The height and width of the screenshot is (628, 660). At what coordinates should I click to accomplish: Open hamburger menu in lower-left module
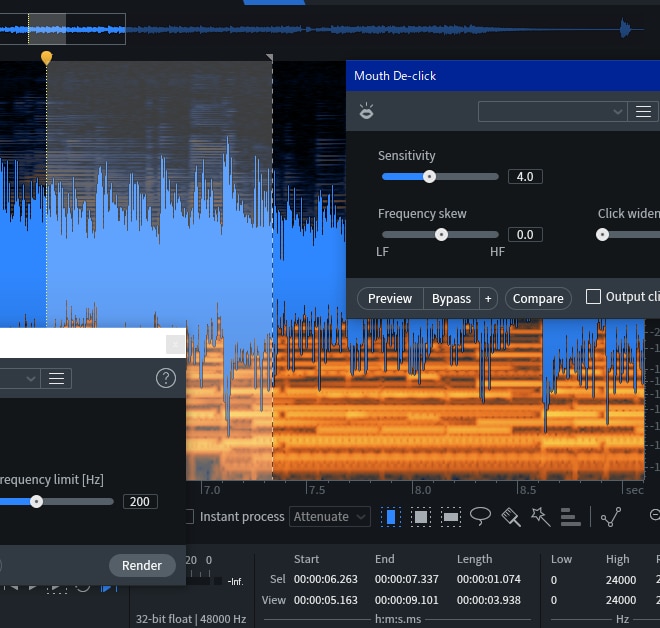(x=56, y=378)
